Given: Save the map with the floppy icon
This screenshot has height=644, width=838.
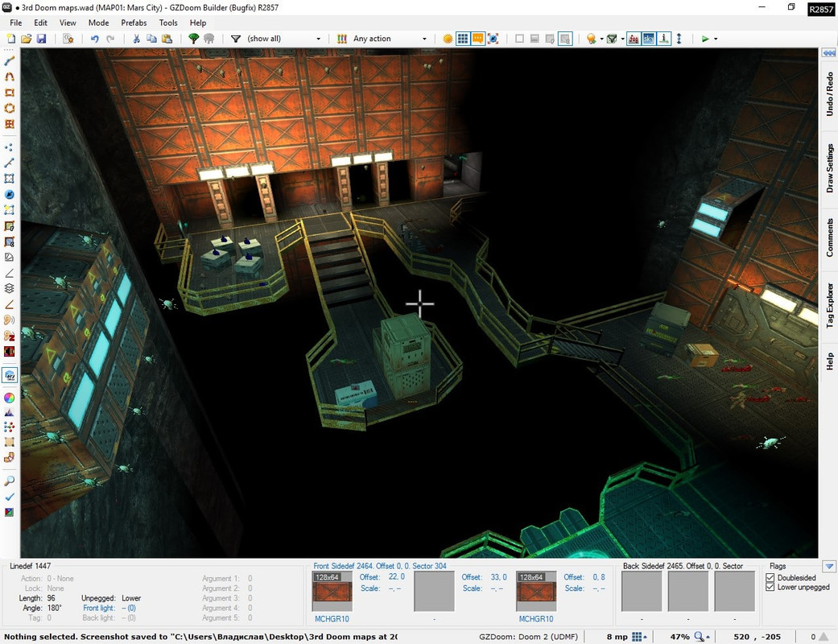Looking at the screenshot, I should pos(41,39).
